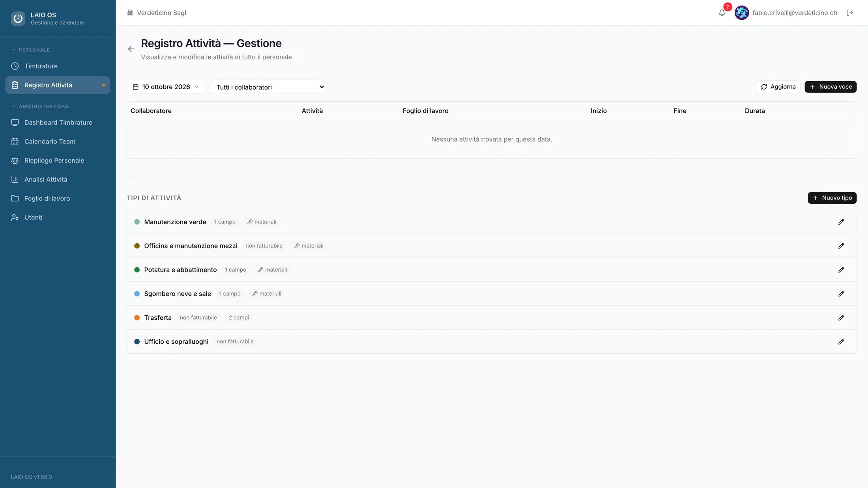Click the Aggiorna refresh button
The width and height of the screenshot is (868, 488).
tap(778, 87)
